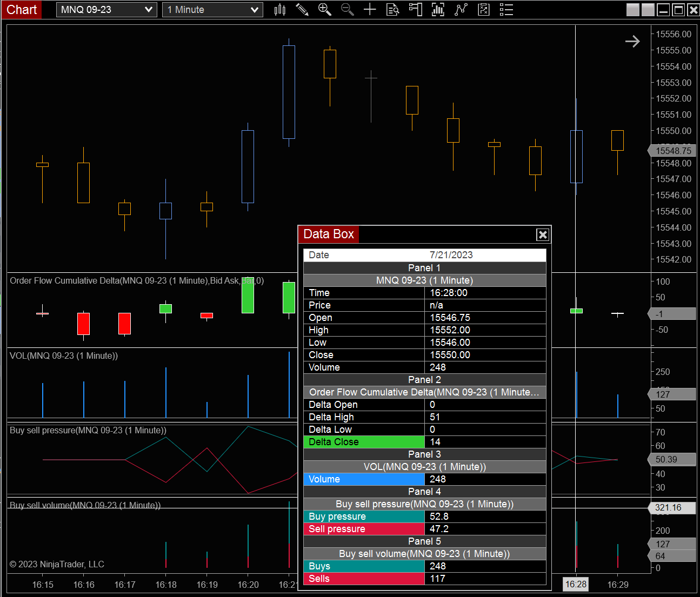Activate the zoom in tool
This screenshot has height=597, width=700.
pyautogui.click(x=325, y=9)
